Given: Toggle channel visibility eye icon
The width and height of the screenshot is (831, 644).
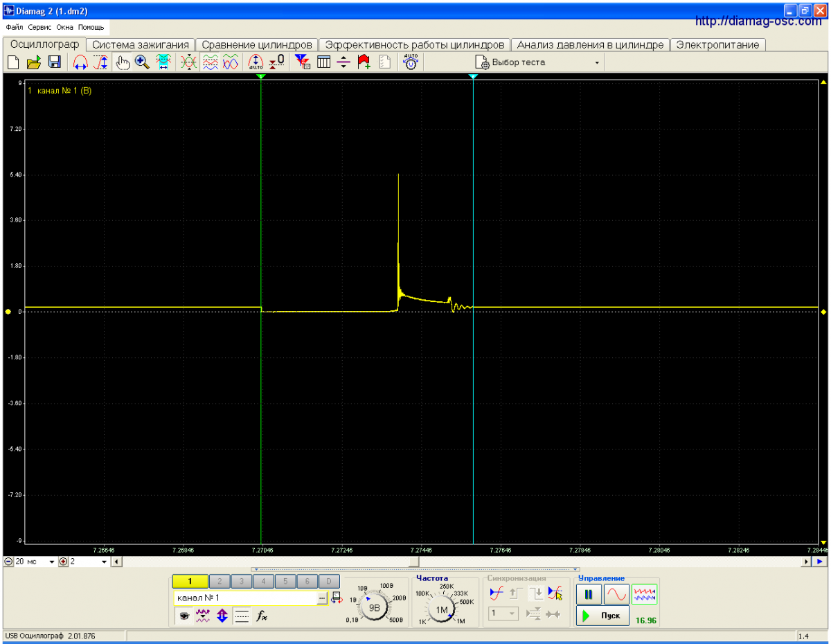Looking at the screenshot, I should click(x=184, y=615).
